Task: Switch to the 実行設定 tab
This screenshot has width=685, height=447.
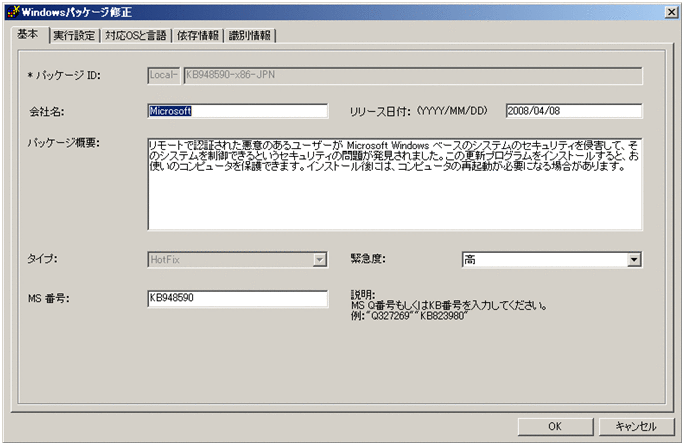Action: [74, 35]
